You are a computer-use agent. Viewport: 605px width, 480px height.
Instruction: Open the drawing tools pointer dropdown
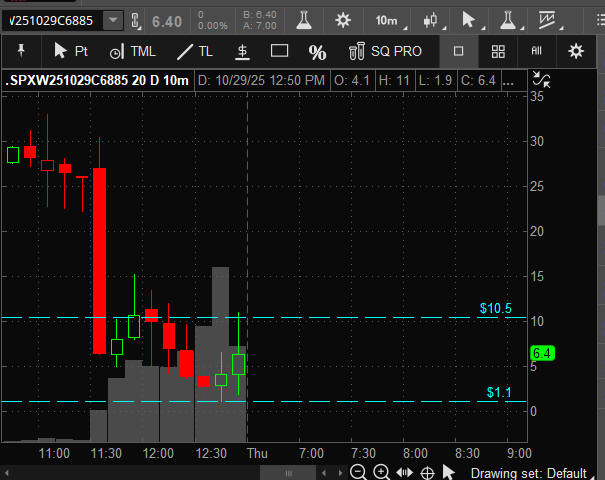pos(471,20)
